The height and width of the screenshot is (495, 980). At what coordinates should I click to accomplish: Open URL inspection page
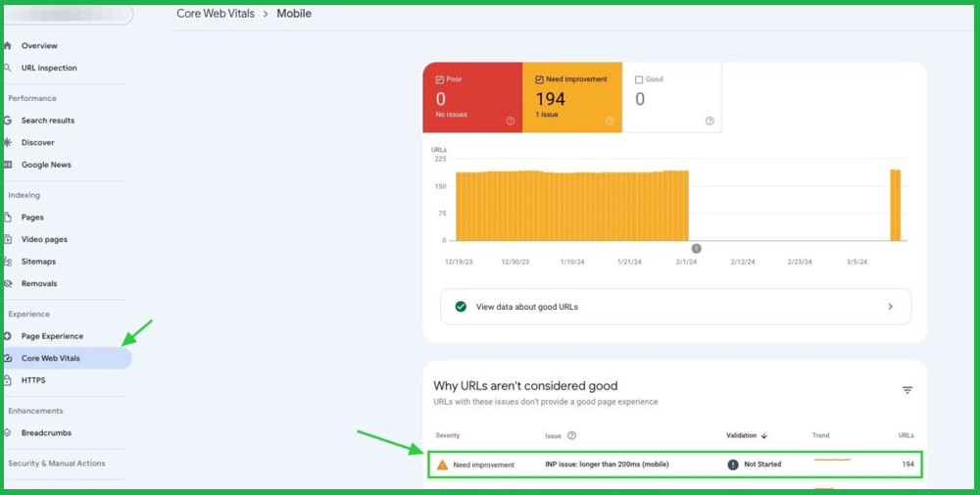pyautogui.click(x=49, y=68)
